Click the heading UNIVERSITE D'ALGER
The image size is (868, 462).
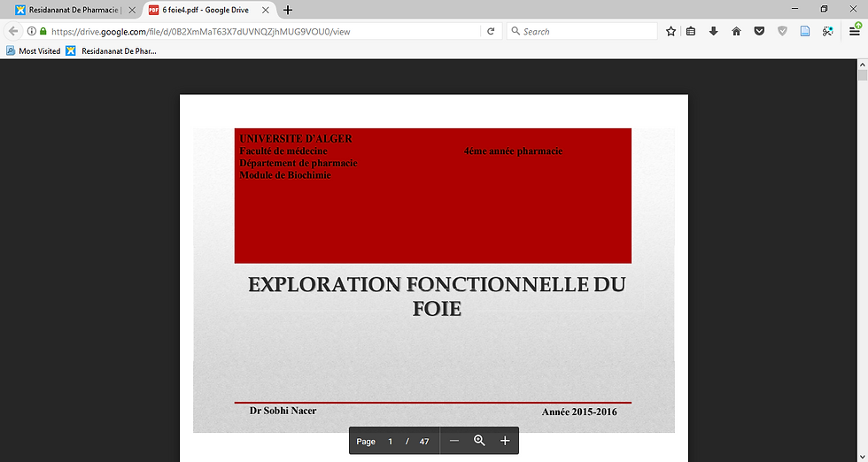click(x=296, y=138)
